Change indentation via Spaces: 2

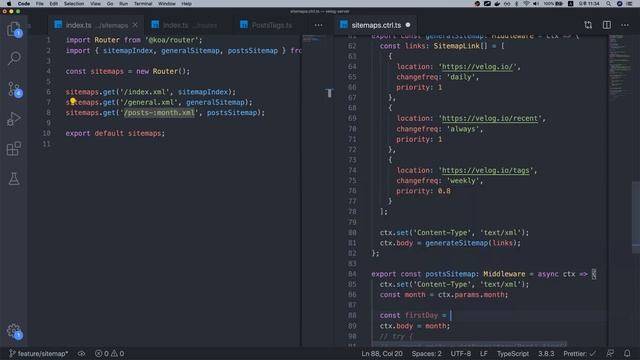click(x=426, y=353)
